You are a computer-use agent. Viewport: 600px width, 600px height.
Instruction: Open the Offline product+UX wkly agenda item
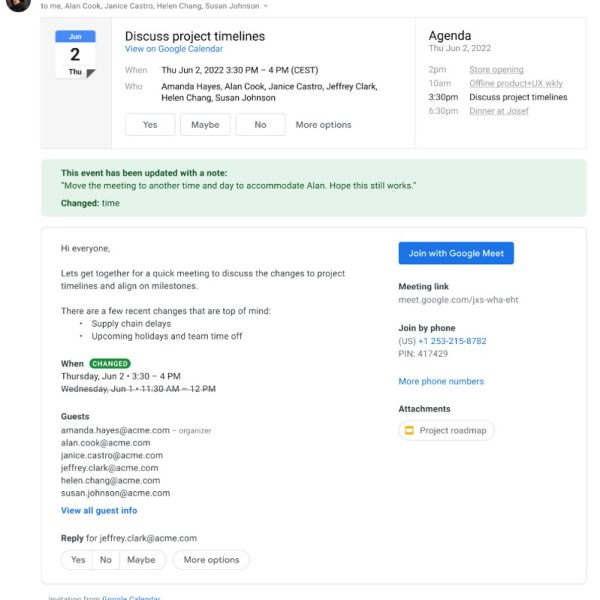click(518, 84)
